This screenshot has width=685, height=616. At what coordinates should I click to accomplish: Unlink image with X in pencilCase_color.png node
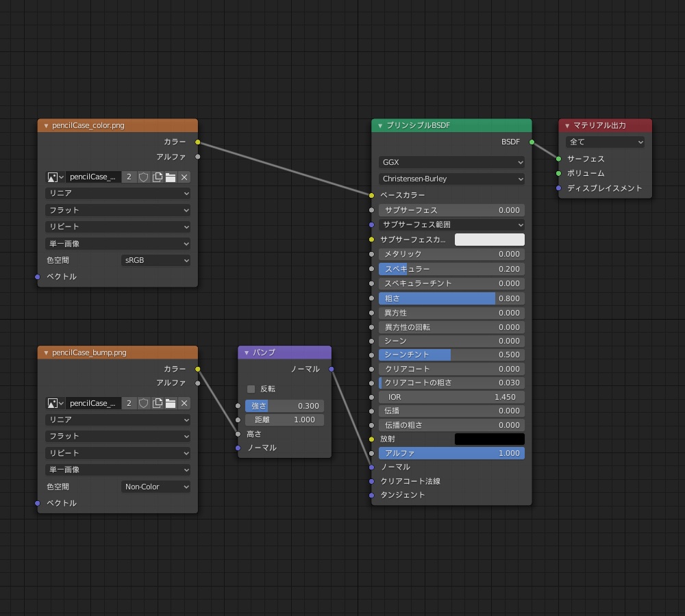(x=184, y=177)
